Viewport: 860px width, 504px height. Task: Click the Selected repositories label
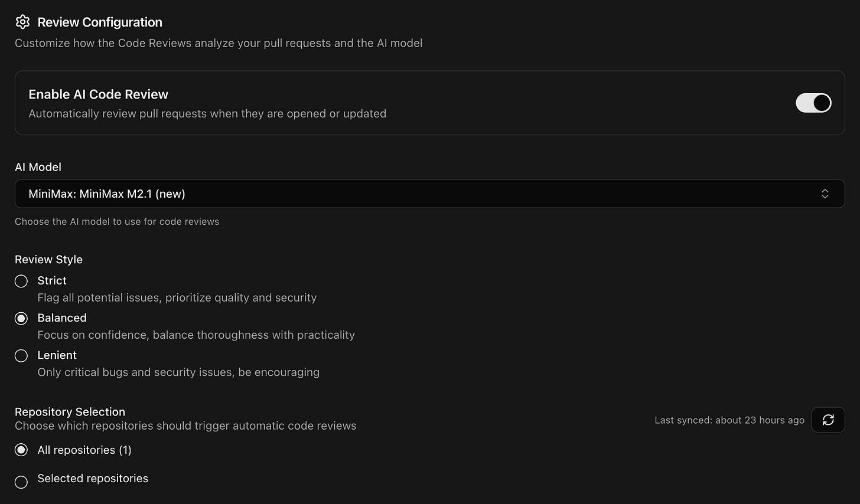[x=93, y=479]
